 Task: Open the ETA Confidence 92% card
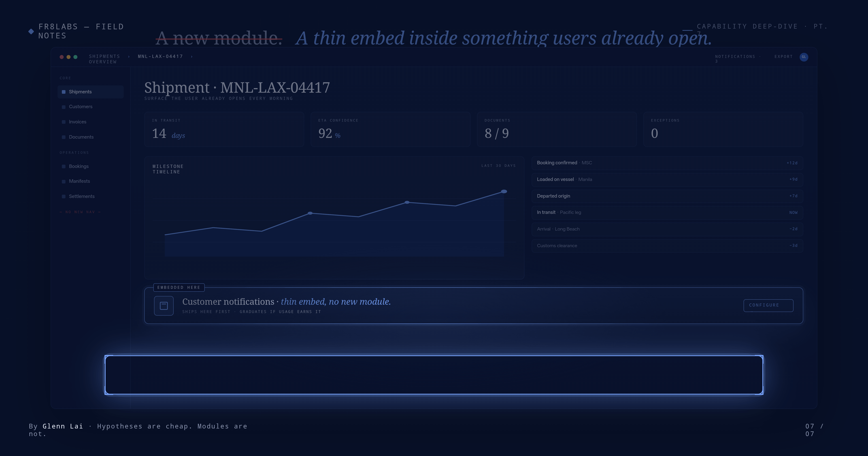click(390, 130)
